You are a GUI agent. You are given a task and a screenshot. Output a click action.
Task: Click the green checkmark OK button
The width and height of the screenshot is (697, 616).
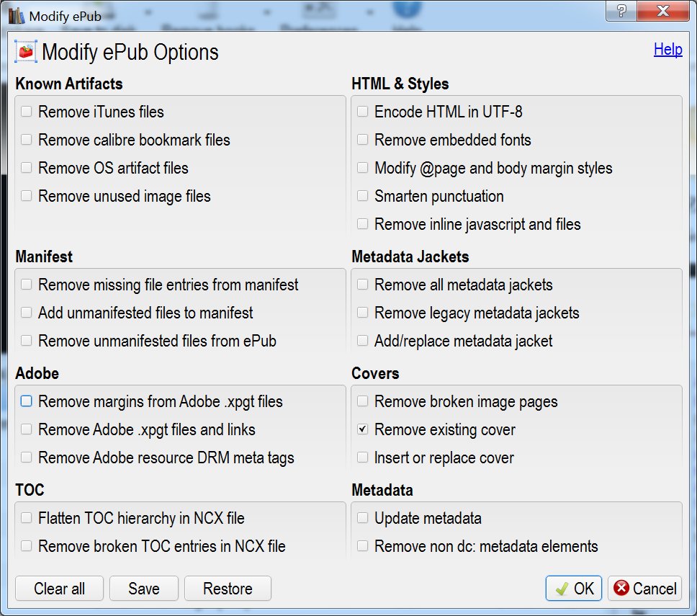(575, 589)
